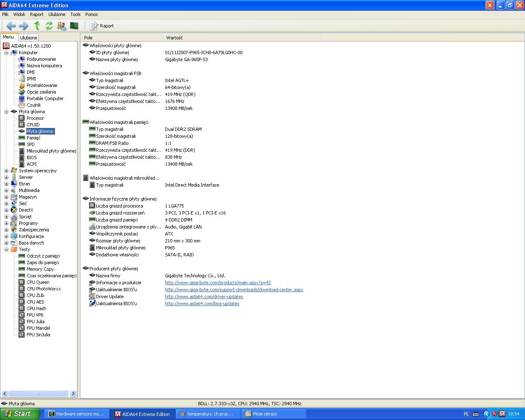Open the Windows Start menu
The image size is (525, 420).
[x=20, y=414]
